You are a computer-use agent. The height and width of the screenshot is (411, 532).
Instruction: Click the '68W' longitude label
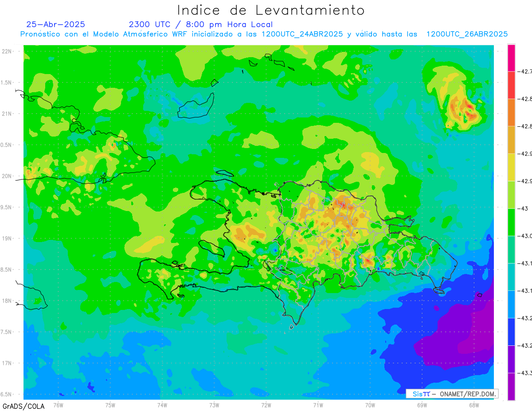(474, 405)
